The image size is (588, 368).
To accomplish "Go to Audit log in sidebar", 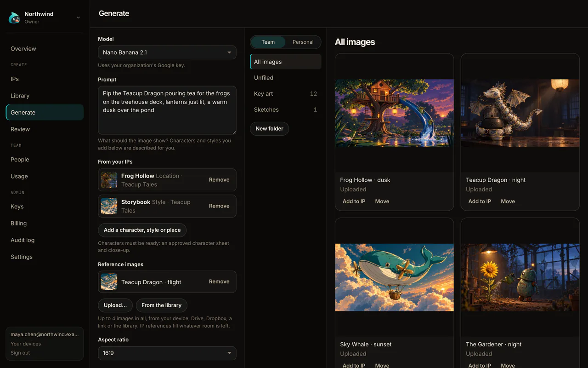I will (23, 240).
